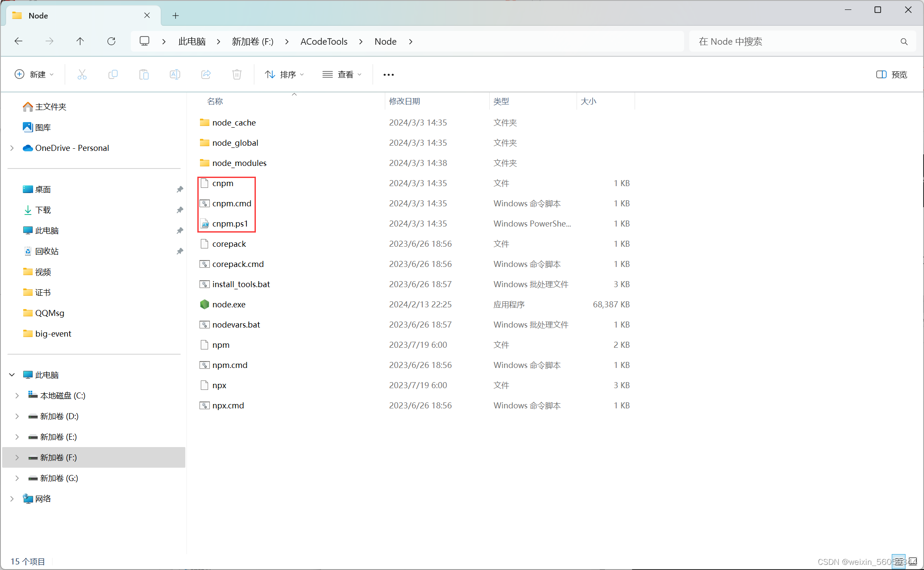Click the Cut scissors icon
Screen dimensions: 924x570
(82, 74)
